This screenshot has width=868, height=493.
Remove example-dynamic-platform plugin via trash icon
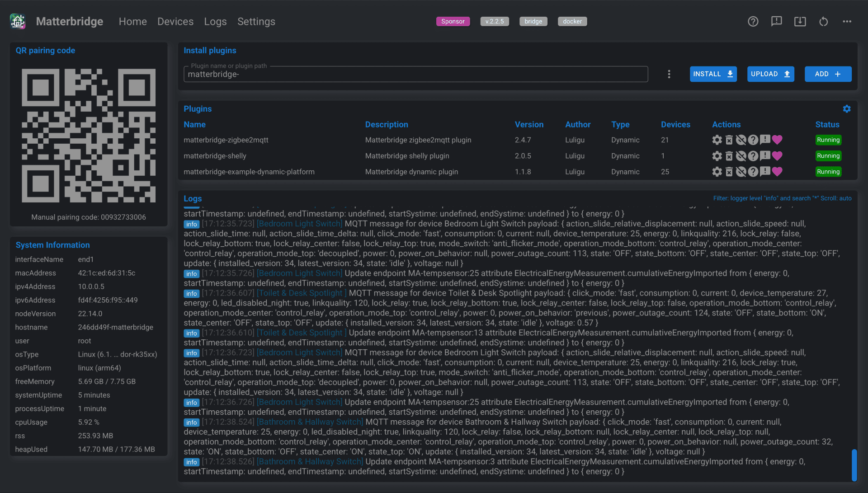pos(729,172)
